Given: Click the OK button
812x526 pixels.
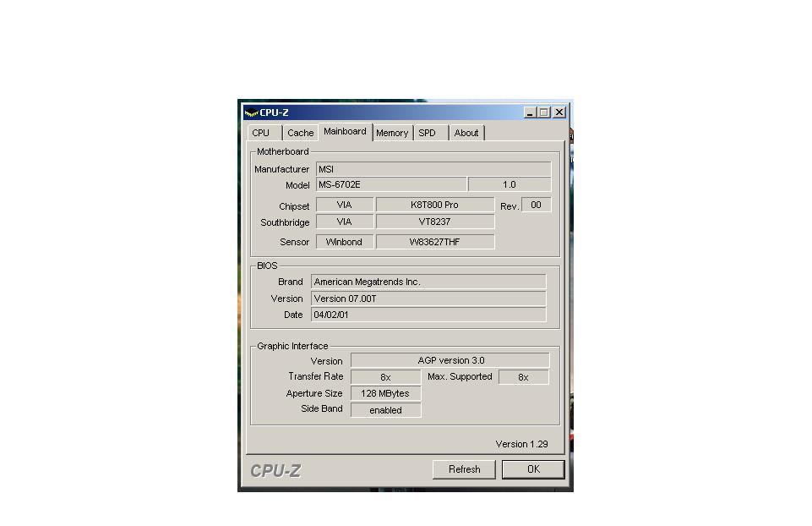Looking at the screenshot, I should click(533, 469).
